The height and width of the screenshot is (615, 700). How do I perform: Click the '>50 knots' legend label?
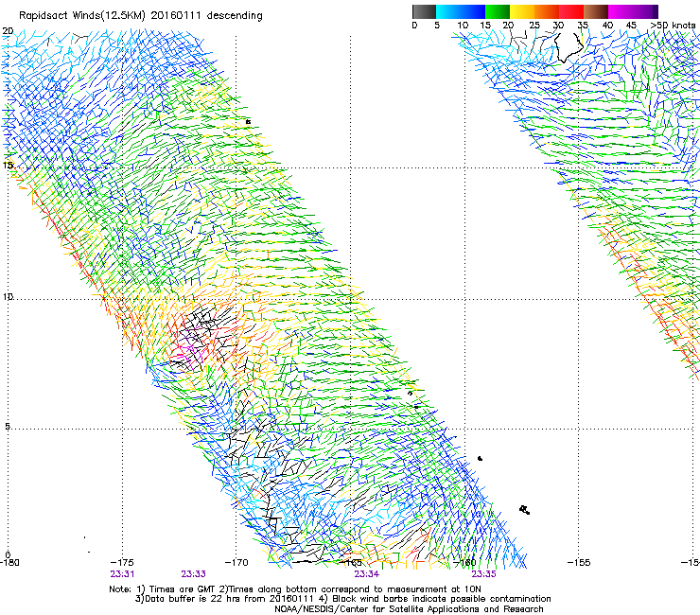coord(673,26)
